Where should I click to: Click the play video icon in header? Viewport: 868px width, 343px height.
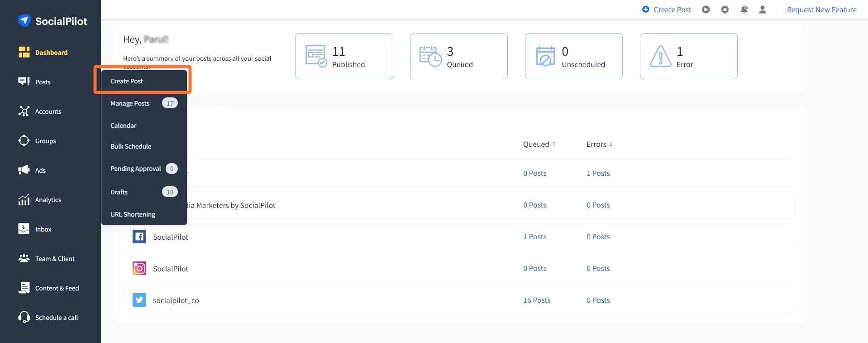pos(706,10)
